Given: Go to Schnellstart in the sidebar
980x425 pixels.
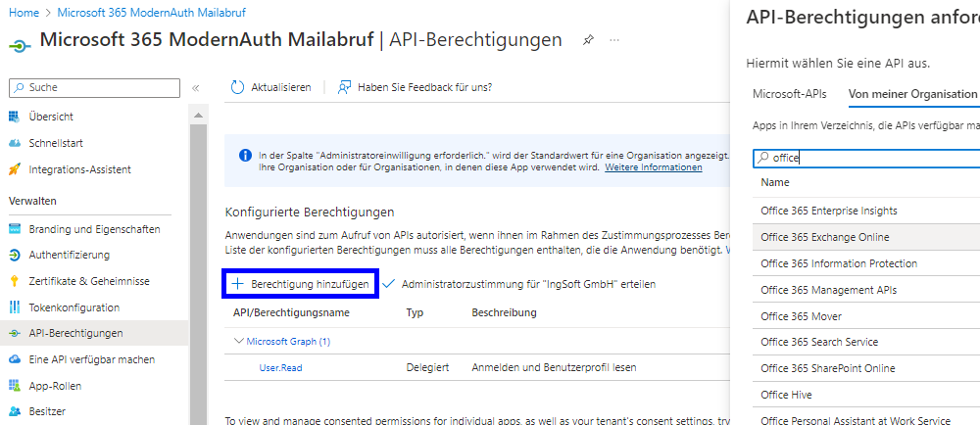Looking at the screenshot, I should coord(56,143).
